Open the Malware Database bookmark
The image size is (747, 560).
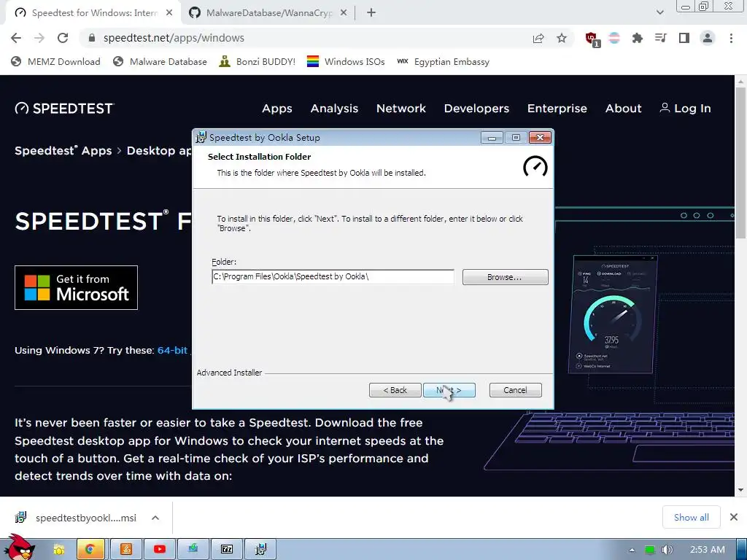click(160, 62)
